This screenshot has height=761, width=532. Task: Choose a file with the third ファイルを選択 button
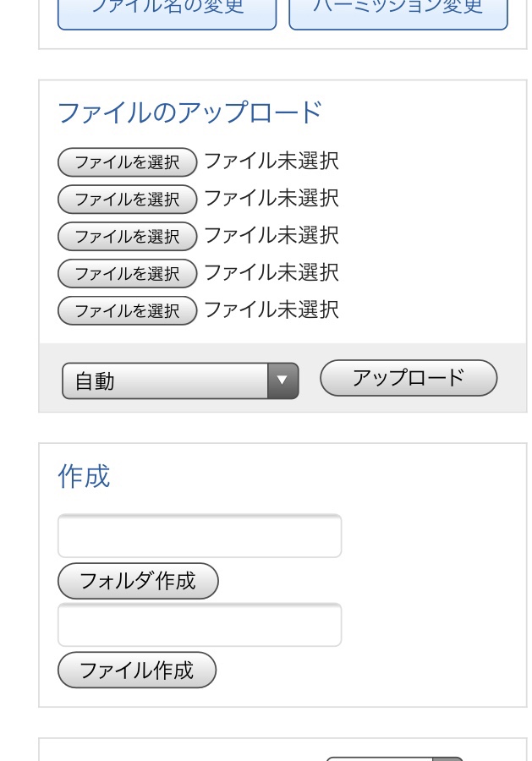click(127, 237)
